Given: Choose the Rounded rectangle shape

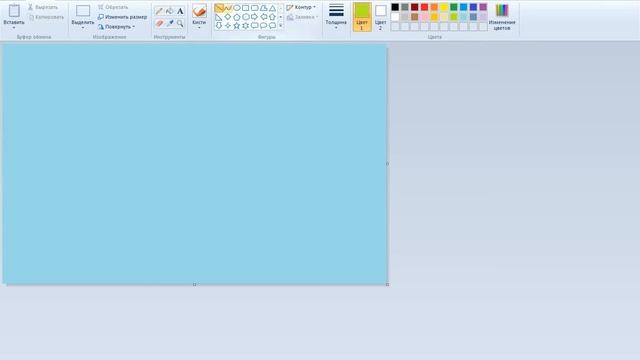Looking at the screenshot, I should (x=255, y=8).
